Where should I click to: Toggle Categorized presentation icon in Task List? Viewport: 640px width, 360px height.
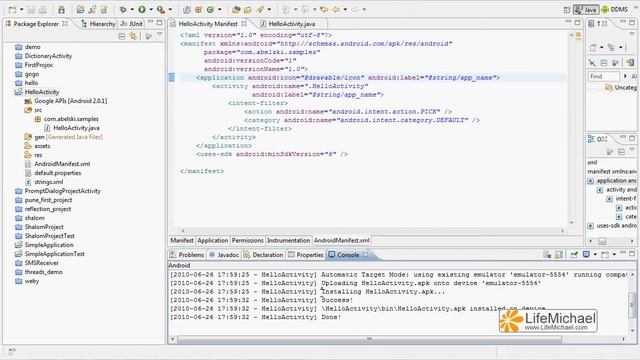[x=611, y=48]
